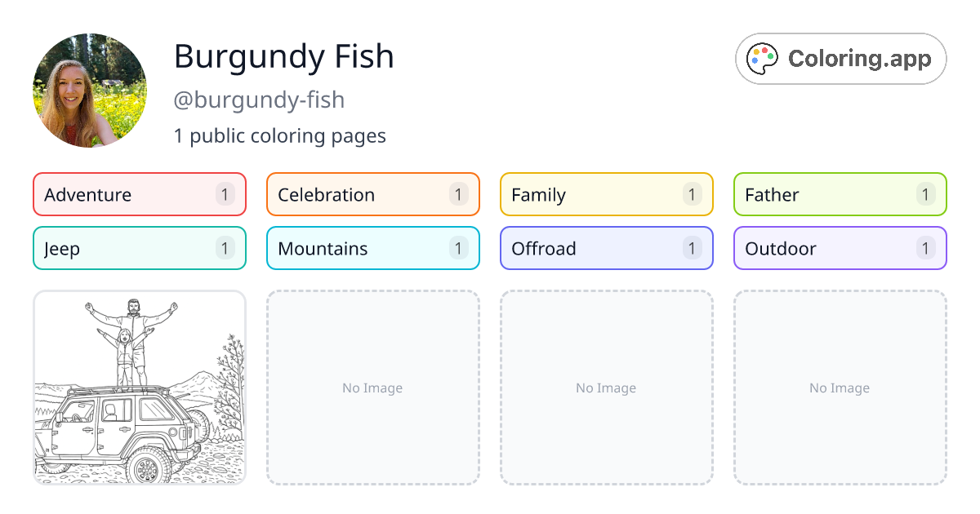Click the first empty No Image placeholder
The image size is (980, 514).
[x=373, y=388]
